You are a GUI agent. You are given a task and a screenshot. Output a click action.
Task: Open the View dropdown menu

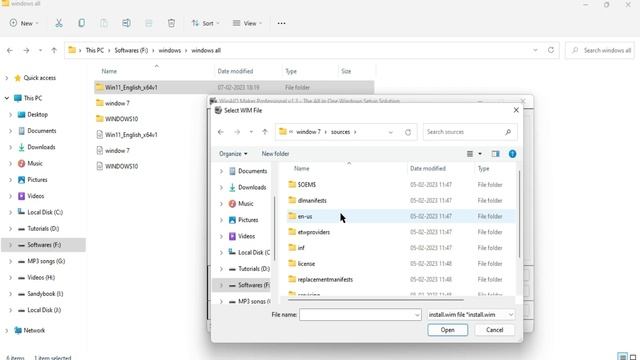pyautogui.click(x=247, y=23)
